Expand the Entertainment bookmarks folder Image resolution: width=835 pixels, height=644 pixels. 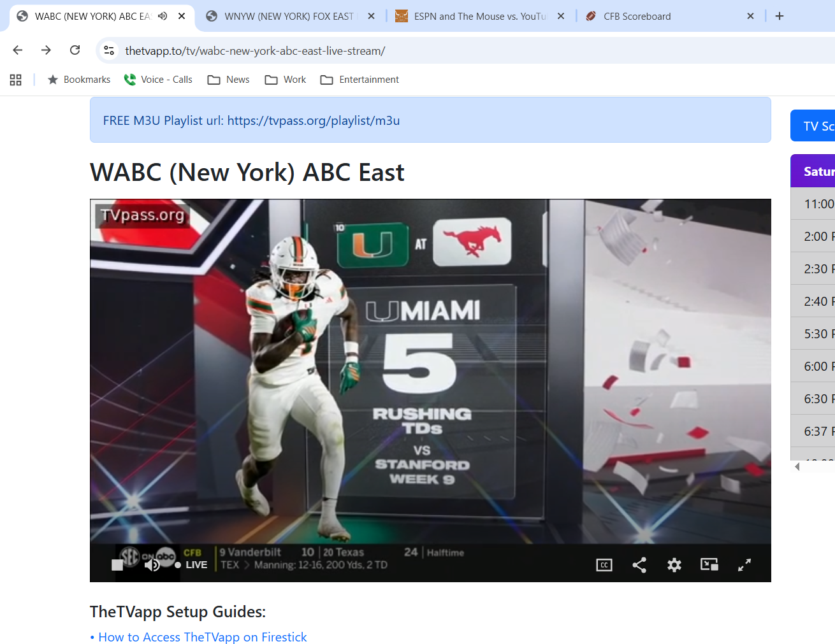point(359,80)
